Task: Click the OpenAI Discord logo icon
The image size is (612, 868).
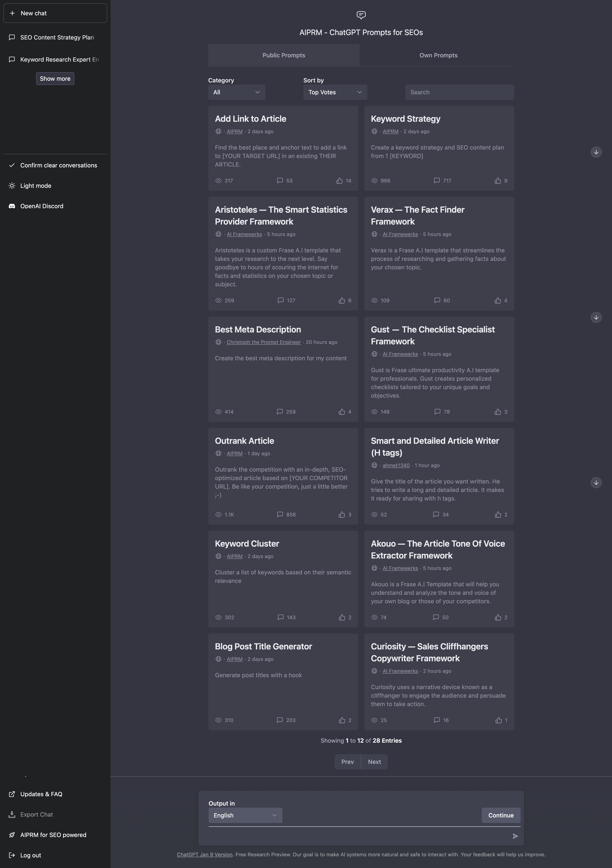Action: [12, 206]
